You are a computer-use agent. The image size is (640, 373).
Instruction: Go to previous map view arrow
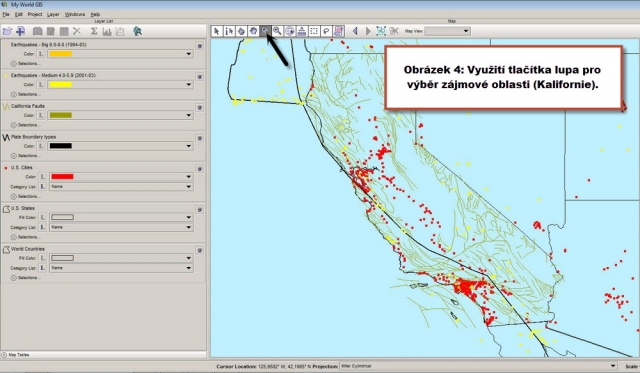(x=355, y=31)
